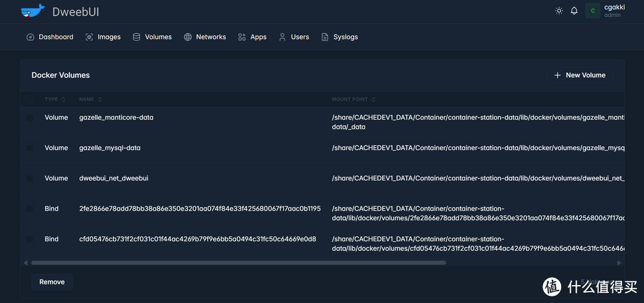Image resolution: width=644 pixels, height=303 pixels.
Task: Click Bind type in cfd05476cb73 row
Action: [x=52, y=239]
